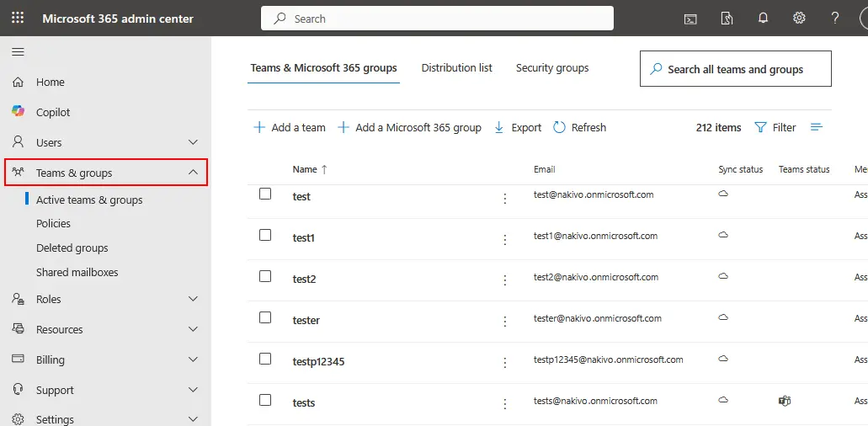Open Policies under Teams & groups

pos(53,223)
